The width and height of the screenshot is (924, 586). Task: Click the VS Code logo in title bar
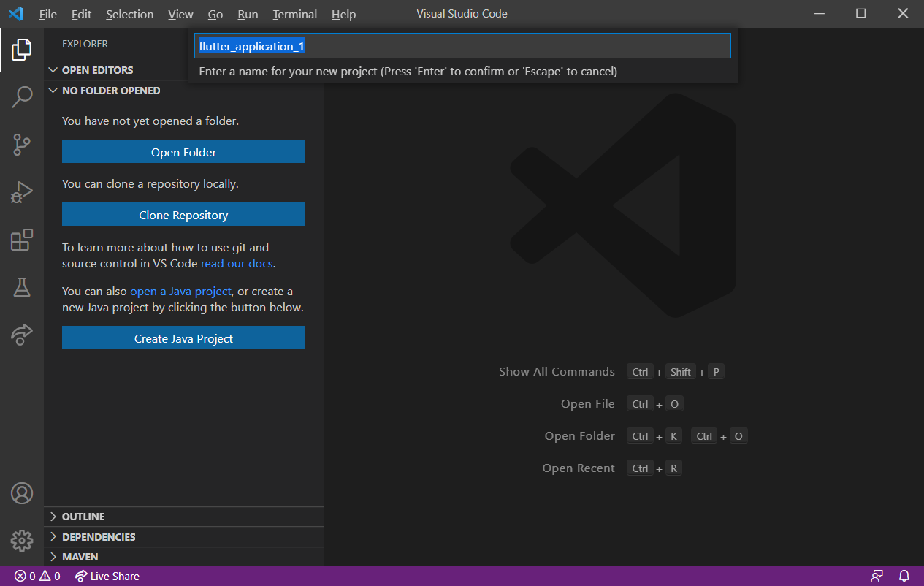click(15, 14)
